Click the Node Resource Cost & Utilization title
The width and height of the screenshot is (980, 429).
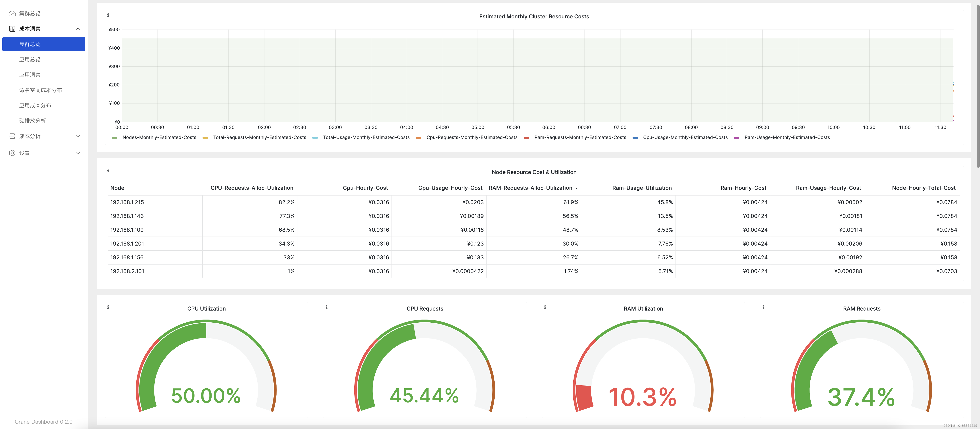[534, 173]
